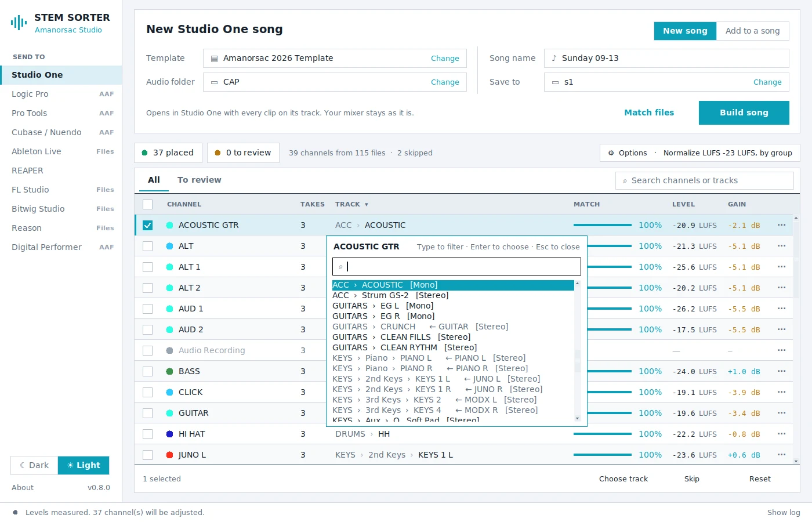Open the HI HAT track assignment DRUMS › HH
The width and height of the screenshot is (812, 522).
click(362, 434)
